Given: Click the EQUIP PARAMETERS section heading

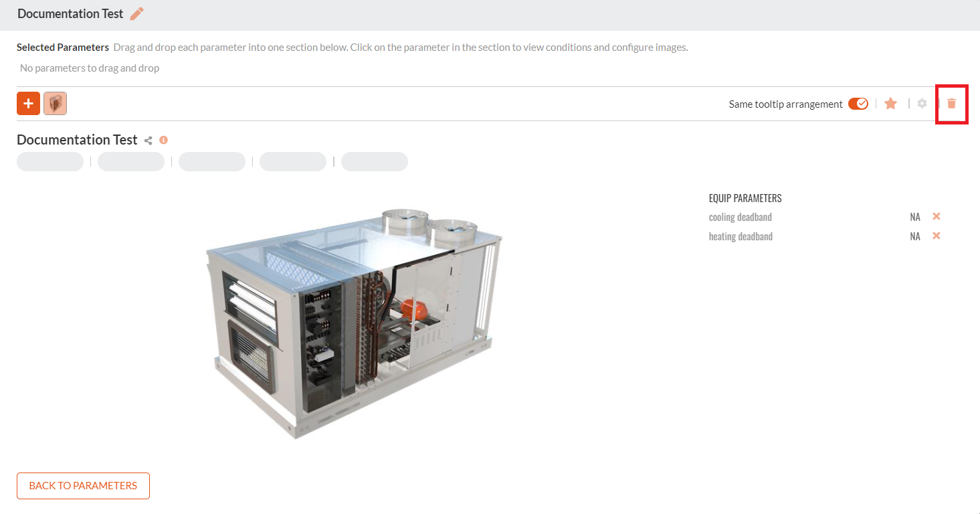Looking at the screenshot, I should click(745, 198).
